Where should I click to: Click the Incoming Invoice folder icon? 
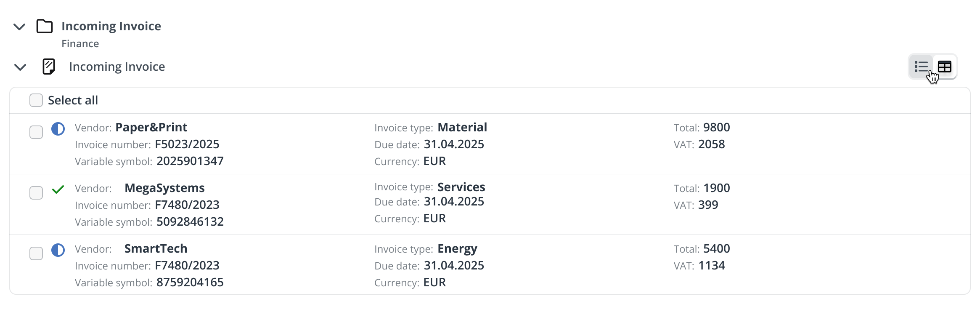point(45,26)
